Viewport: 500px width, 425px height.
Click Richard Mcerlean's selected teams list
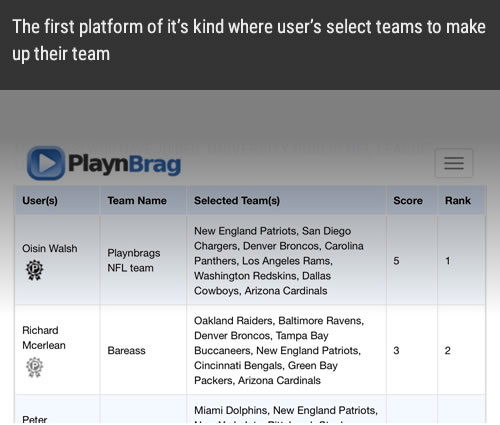point(279,350)
